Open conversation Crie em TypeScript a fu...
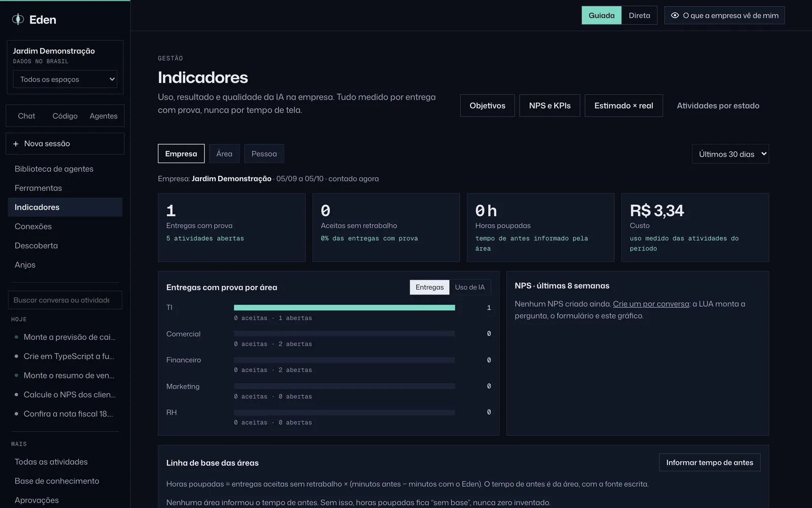The height and width of the screenshot is (508, 812). [x=65, y=357]
